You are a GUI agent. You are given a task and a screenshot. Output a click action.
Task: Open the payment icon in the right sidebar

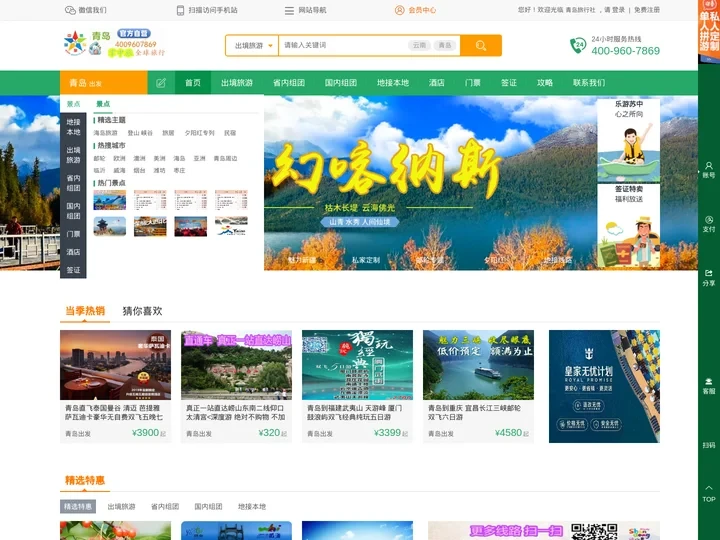[709, 224]
